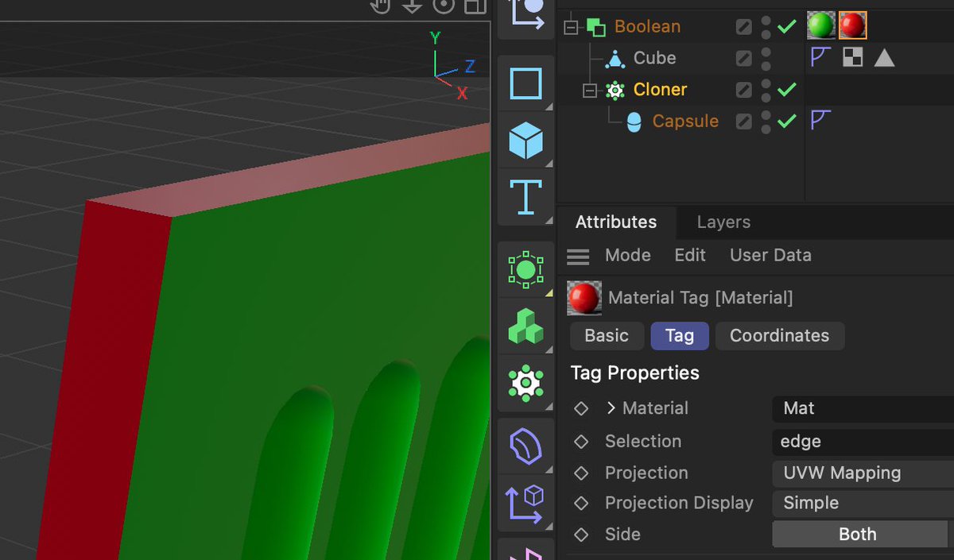Click the Cube polygon object icon

pyautogui.click(x=615, y=58)
